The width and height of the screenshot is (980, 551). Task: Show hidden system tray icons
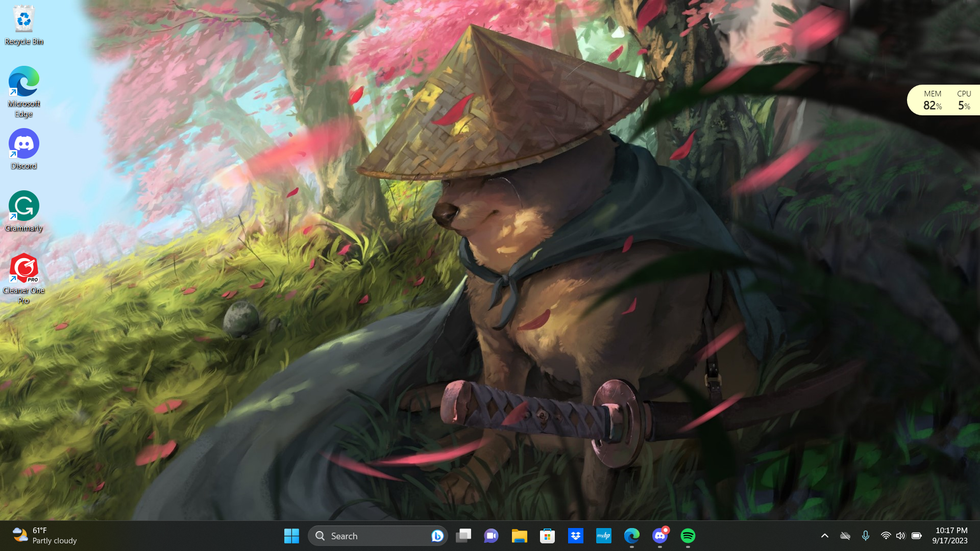tap(825, 536)
